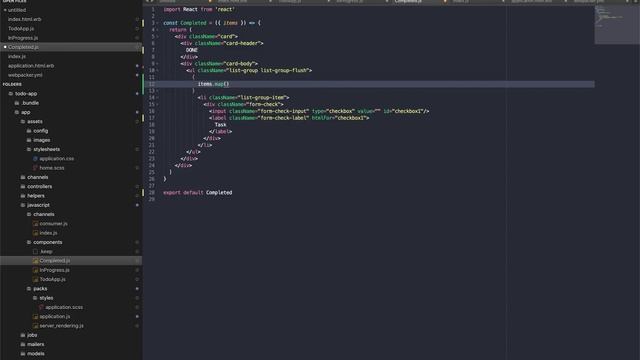The image size is (640, 360).
Task: Fold the card div at line 5
Action: coord(158,37)
